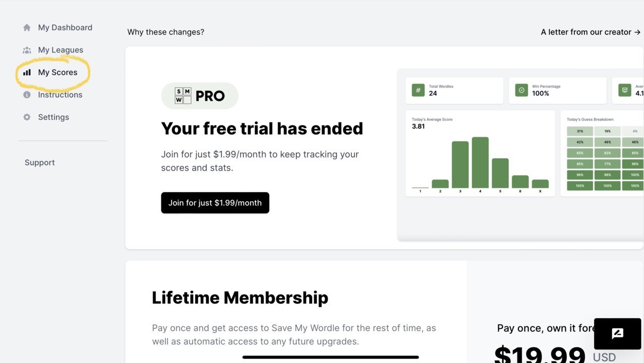644x363 pixels.
Task: Click the SMW PRO logo badge
Action: tap(200, 96)
